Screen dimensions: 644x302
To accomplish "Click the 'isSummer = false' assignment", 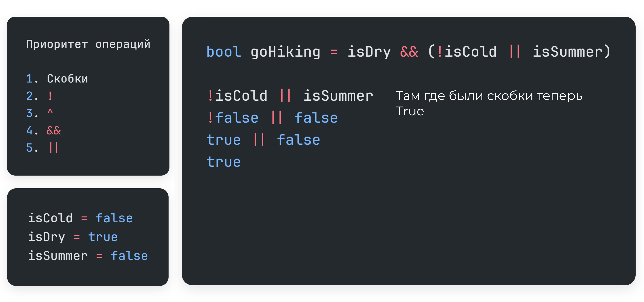I will 88,256.
